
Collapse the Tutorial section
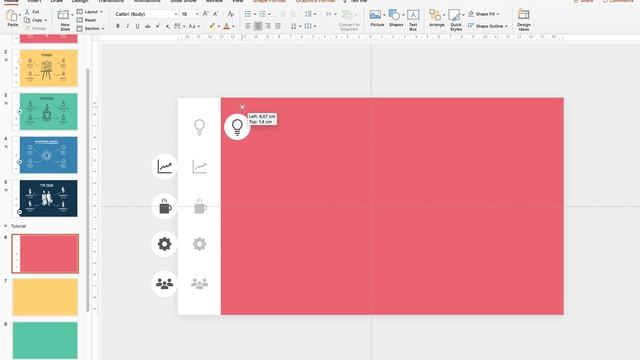pyautogui.click(x=5, y=226)
